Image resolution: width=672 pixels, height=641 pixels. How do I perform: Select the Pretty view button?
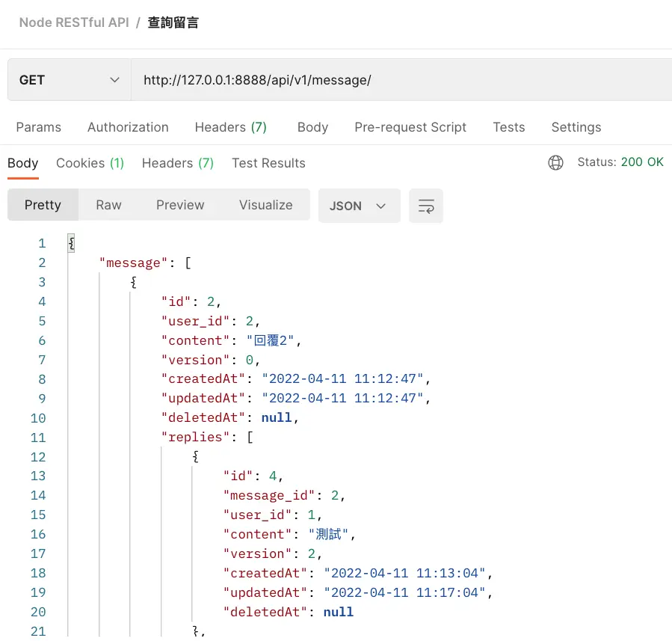coord(43,205)
